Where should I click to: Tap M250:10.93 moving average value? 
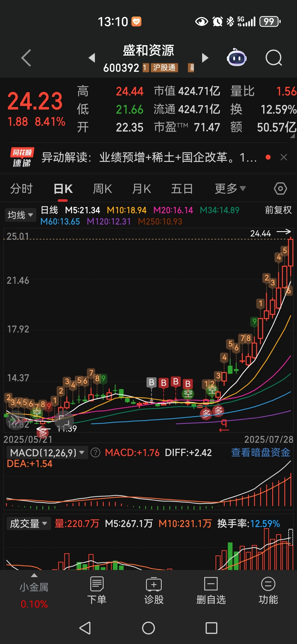(x=160, y=222)
